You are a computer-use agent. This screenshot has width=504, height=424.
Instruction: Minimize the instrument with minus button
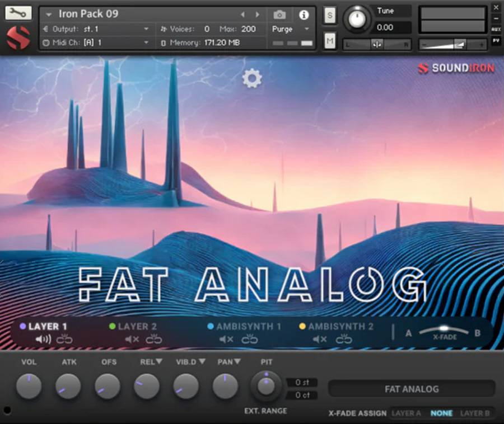[x=496, y=18]
